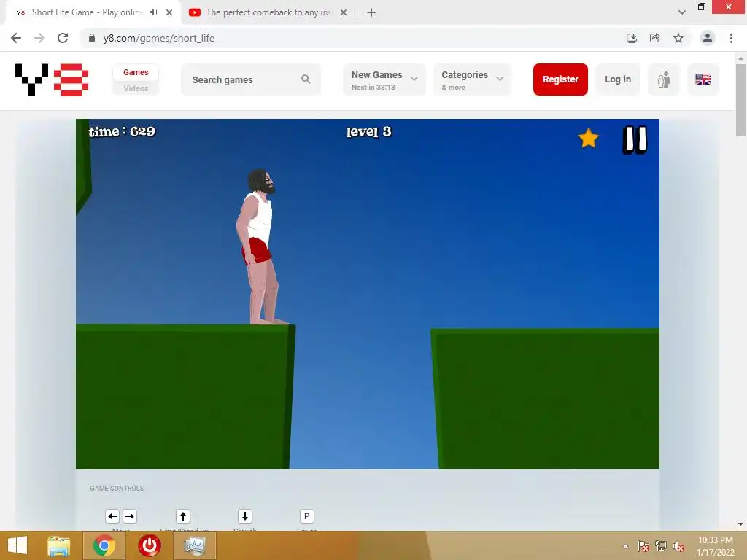Switch to the Videos toggle option
The height and width of the screenshot is (560, 747).
click(136, 88)
